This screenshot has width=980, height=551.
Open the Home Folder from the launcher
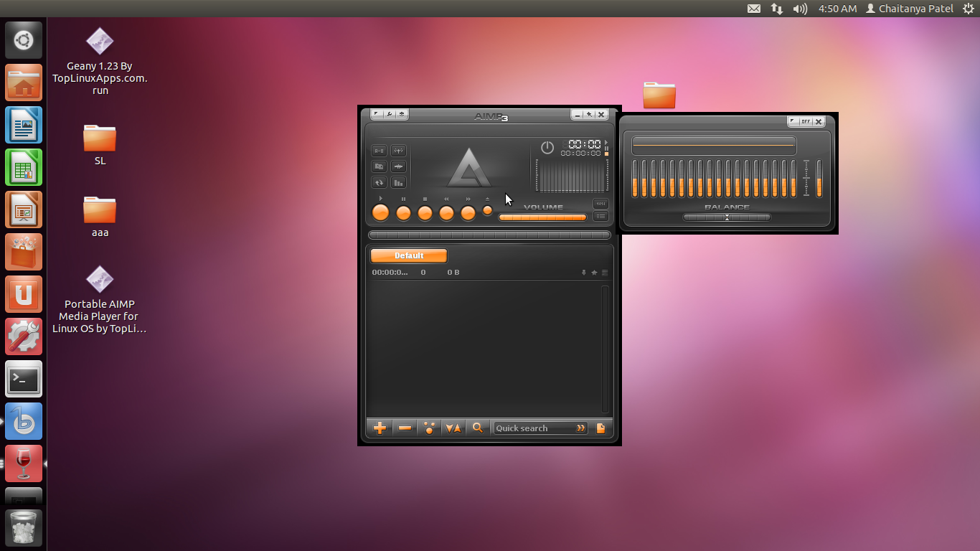point(24,83)
